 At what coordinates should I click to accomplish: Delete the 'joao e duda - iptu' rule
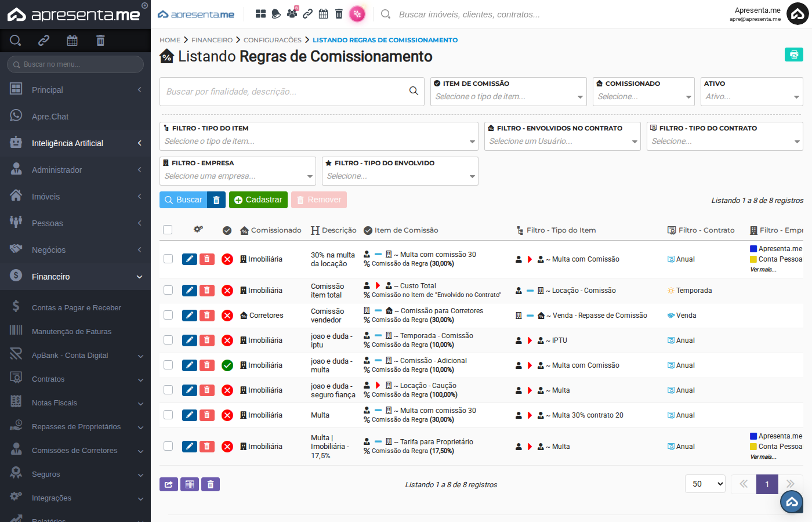tap(207, 340)
